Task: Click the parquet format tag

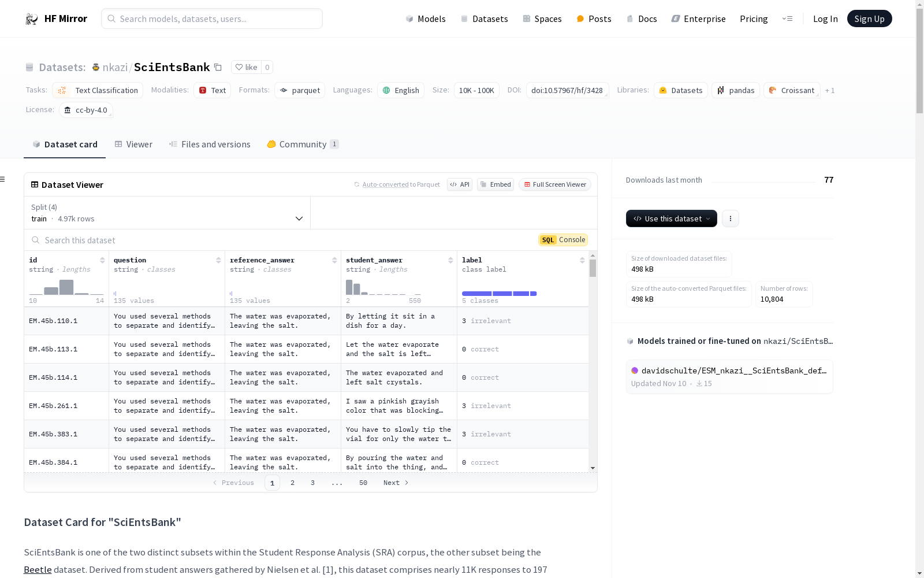Action: tap(300, 90)
